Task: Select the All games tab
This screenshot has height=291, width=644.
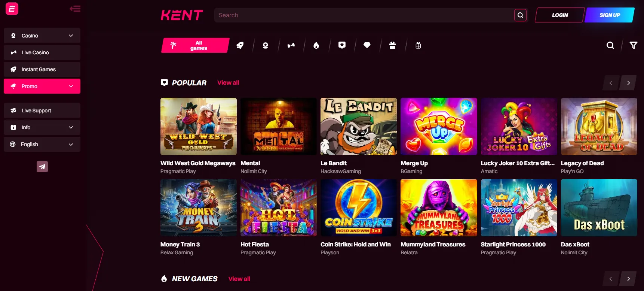Action: tap(195, 45)
